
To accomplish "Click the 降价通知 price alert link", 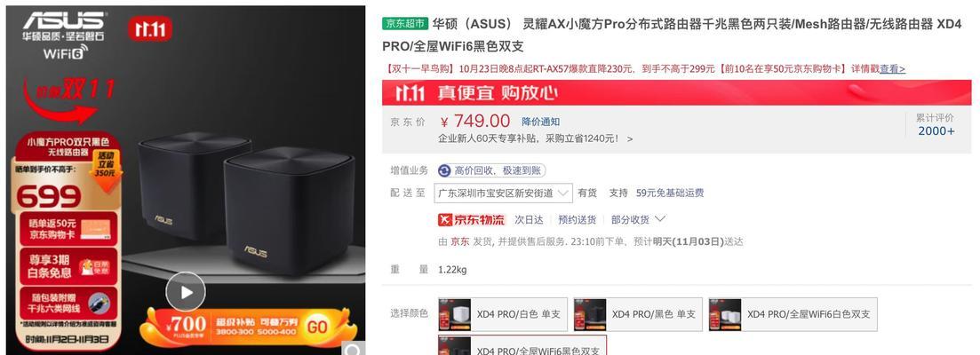I will point(540,122).
